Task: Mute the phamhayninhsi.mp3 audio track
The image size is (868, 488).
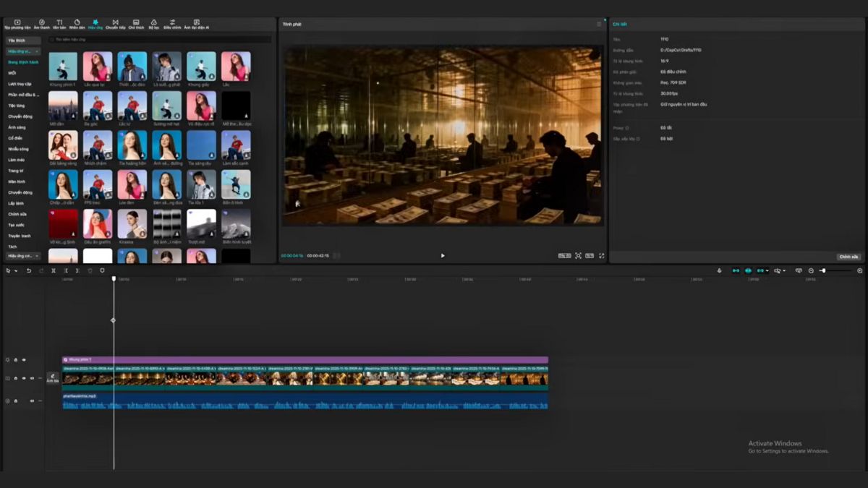Action: tap(32, 401)
